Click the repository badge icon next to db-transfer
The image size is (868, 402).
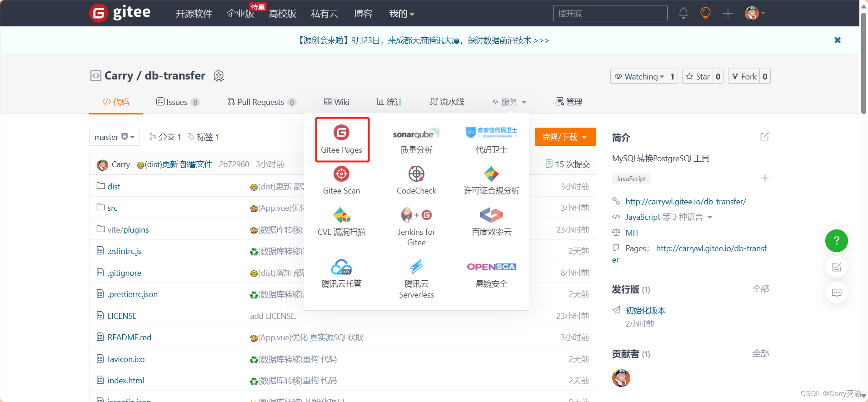tap(219, 76)
